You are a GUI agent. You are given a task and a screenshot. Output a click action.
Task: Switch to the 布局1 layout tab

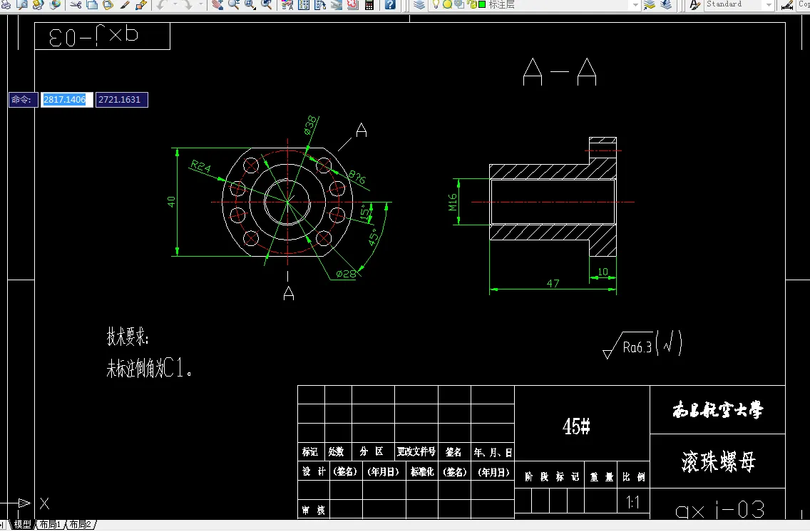point(50,524)
